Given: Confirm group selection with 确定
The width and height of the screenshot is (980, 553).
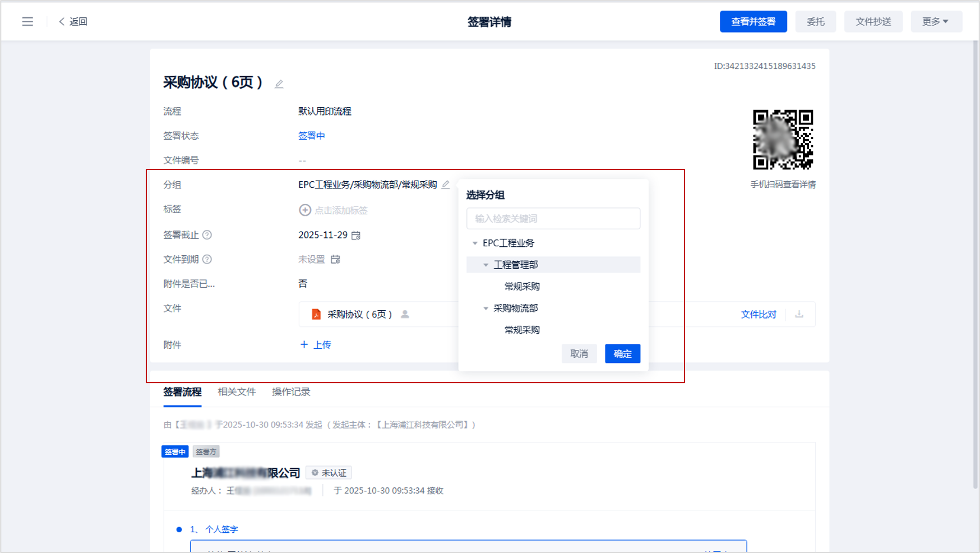Looking at the screenshot, I should (x=622, y=354).
